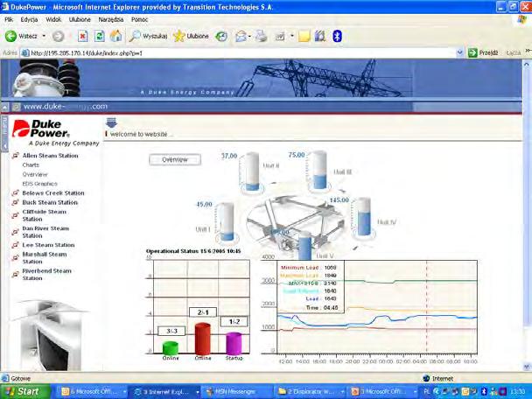Click the Łącza links toolbar label
532x399 pixels.
(x=513, y=52)
